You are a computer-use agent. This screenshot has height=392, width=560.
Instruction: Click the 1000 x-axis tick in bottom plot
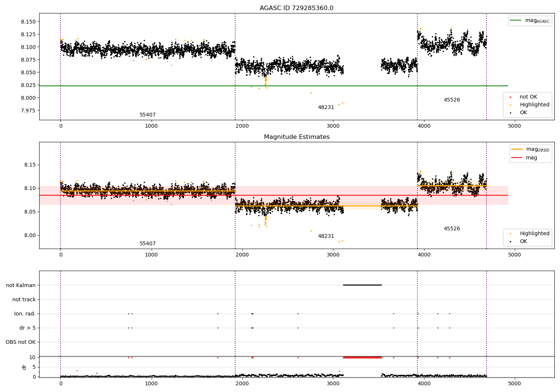tap(151, 384)
